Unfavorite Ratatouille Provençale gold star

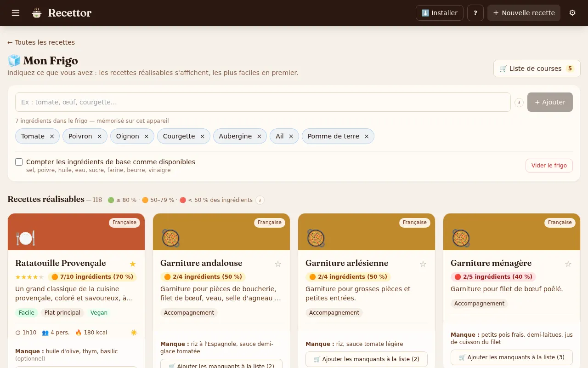[x=133, y=264]
